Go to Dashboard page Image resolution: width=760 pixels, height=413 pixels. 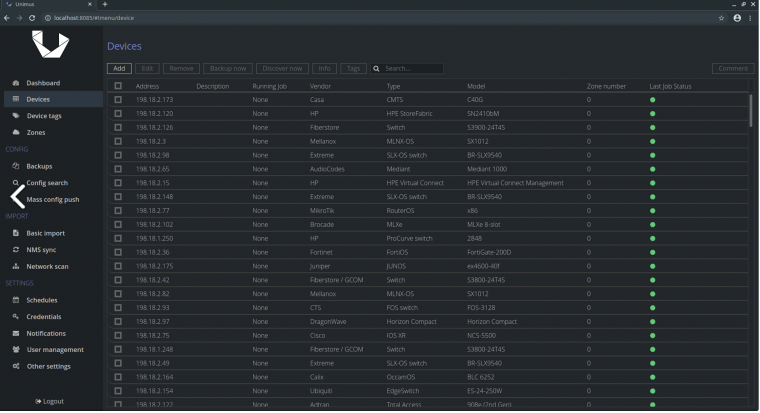[x=43, y=83]
